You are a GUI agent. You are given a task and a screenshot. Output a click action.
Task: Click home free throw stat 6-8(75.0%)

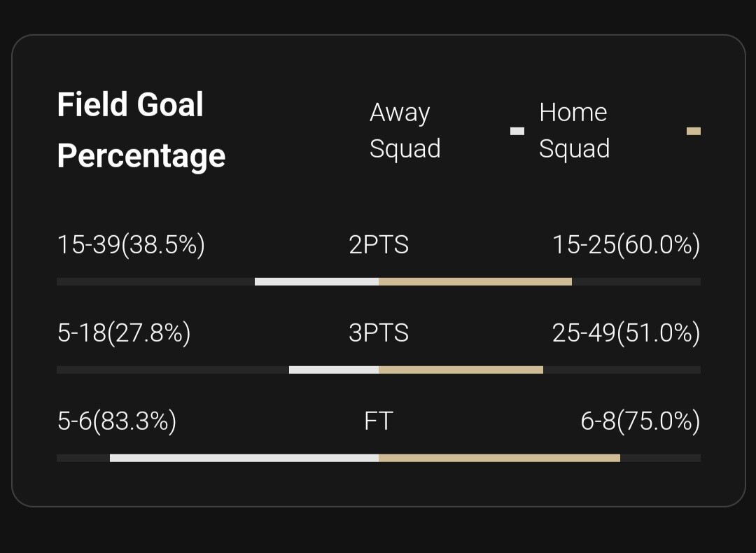(640, 421)
